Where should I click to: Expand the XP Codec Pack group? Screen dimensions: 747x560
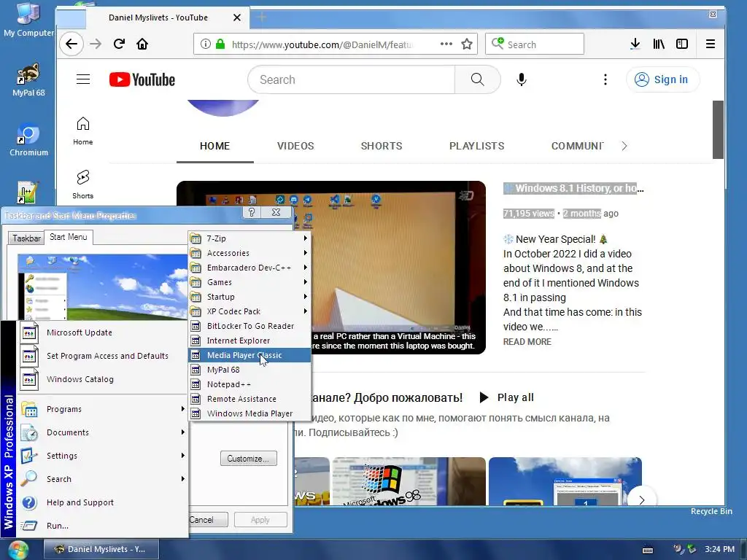249,311
